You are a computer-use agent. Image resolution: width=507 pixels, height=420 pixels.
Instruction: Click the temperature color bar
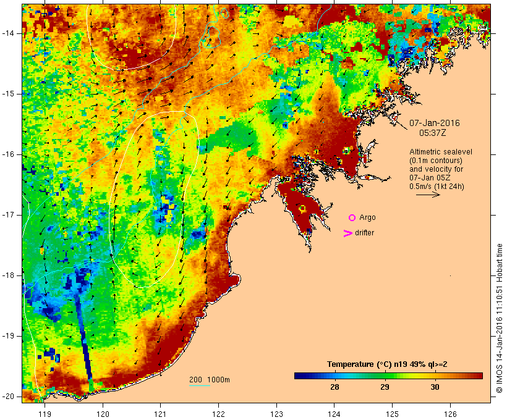388,376
